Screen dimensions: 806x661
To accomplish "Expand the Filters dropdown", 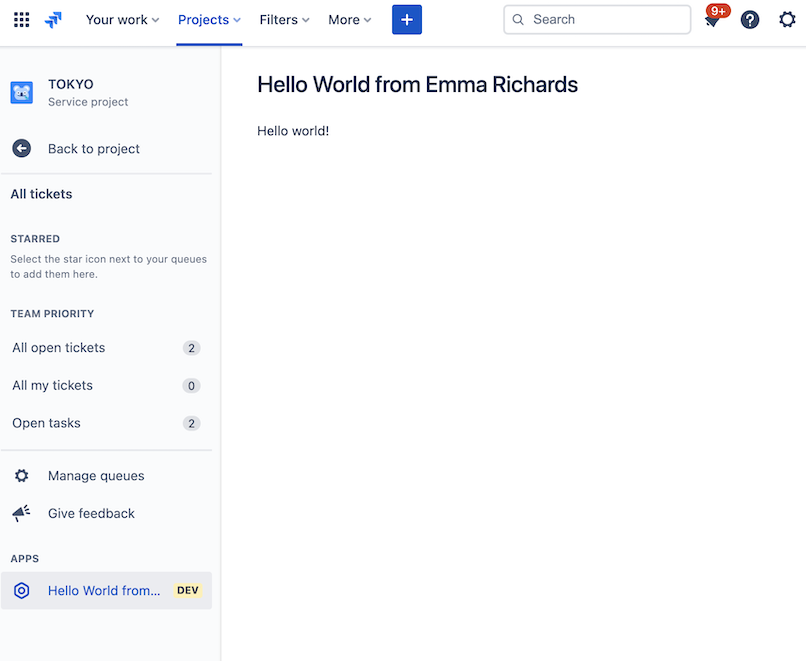I will point(284,19).
